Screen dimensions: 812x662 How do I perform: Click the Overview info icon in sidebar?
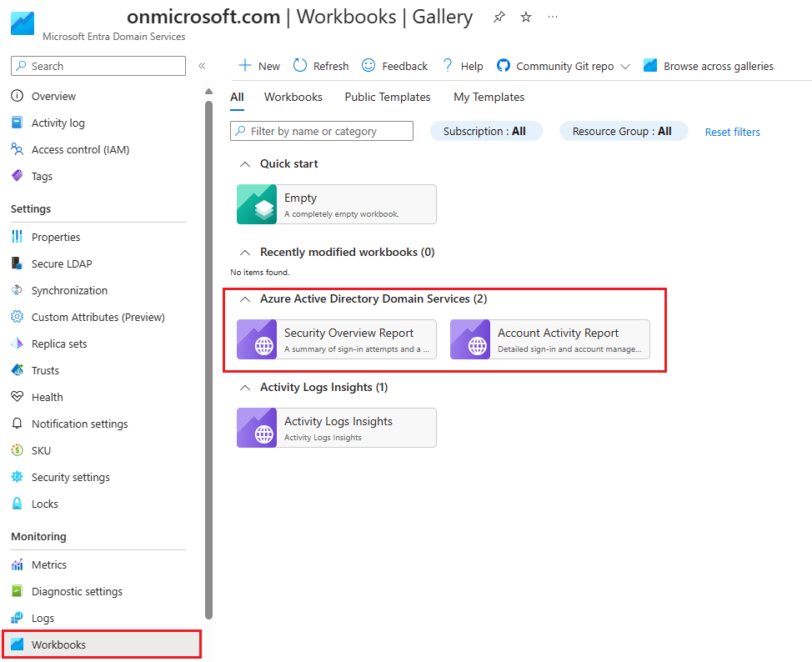coord(17,96)
